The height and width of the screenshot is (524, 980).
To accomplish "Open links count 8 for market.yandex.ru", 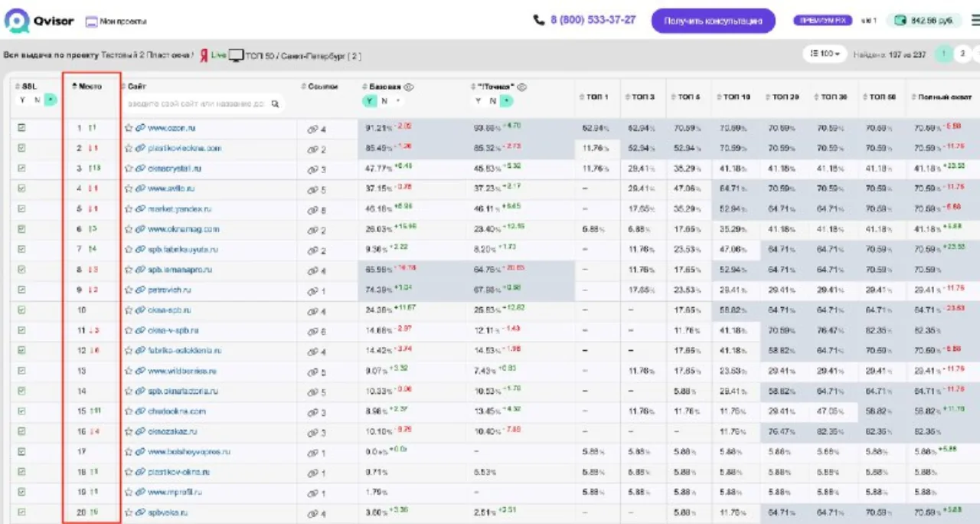I will [317, 210].
